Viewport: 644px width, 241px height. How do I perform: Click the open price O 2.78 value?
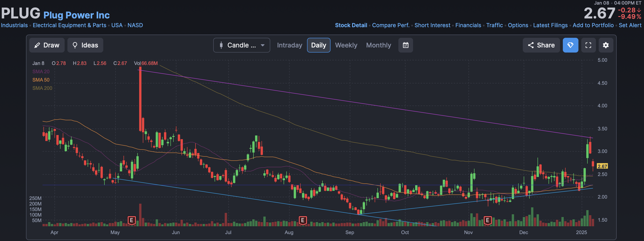tap(59, 63)
